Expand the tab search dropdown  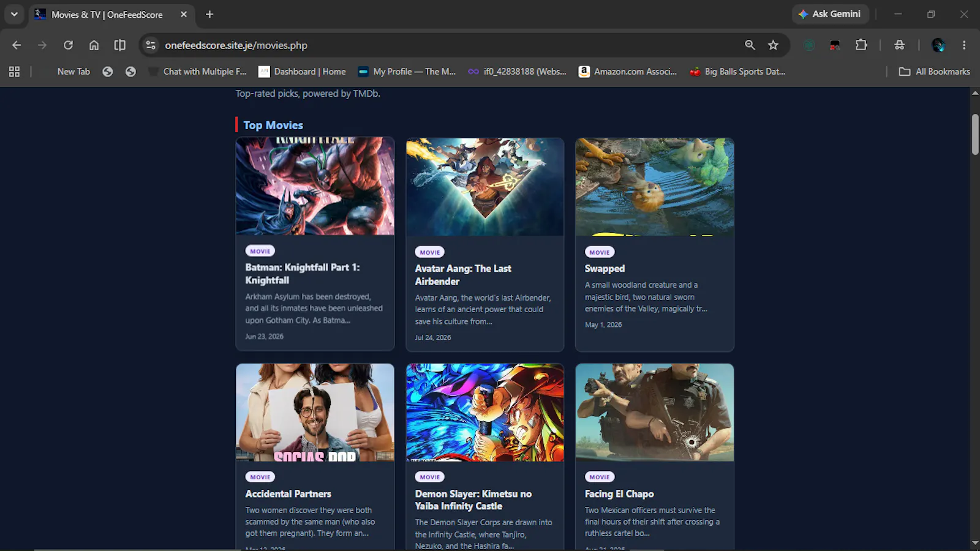(x=14, y=14)
